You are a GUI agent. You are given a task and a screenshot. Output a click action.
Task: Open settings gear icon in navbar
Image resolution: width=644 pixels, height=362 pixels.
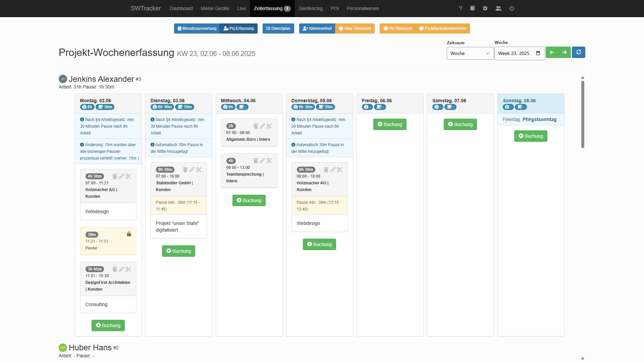pos(485,8)
